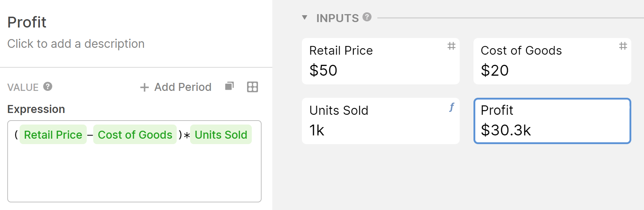Select the Cost of Goods expression token
This screenshot has height=210, width=644.
[x=135, y=135]
